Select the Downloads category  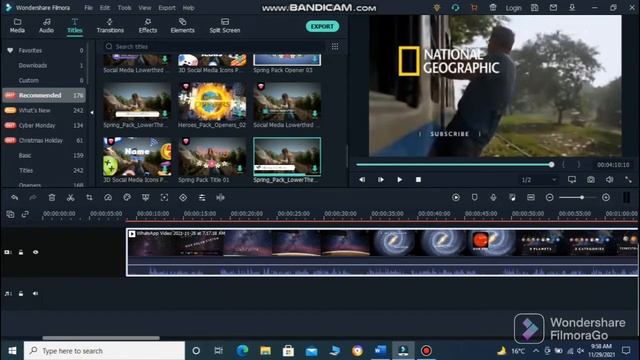(x=44, y=65)
